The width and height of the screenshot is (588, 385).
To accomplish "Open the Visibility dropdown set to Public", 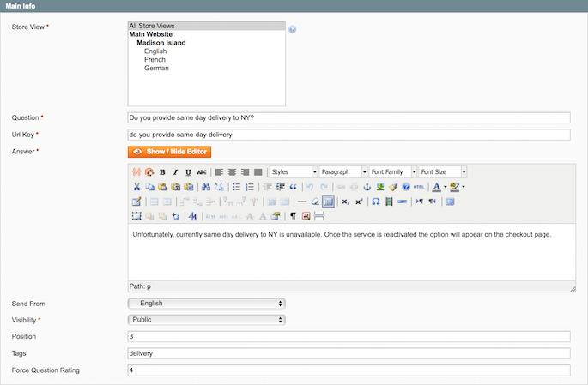I will coord(206,320).
